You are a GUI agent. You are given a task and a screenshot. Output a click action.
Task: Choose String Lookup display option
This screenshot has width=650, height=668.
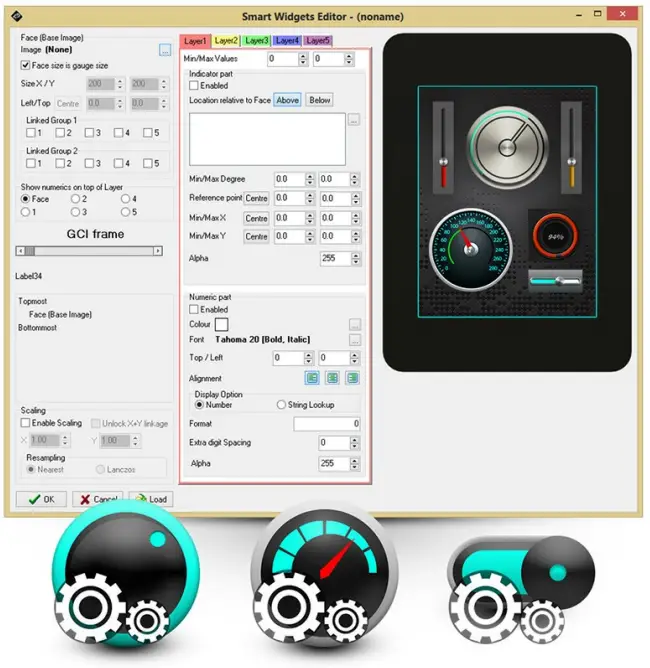[281, 405]
